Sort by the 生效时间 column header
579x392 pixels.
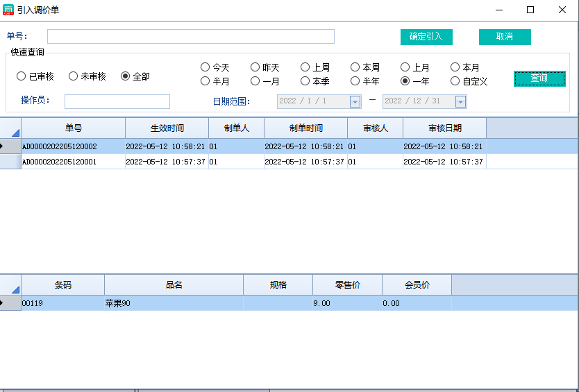pyautogui.click(x=167, y=128)
